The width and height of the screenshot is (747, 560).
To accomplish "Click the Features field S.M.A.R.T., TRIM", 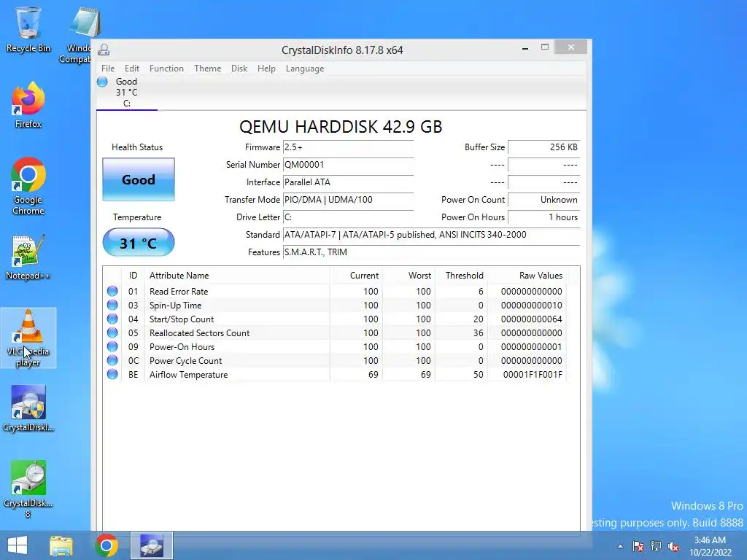I will point(432,252).
